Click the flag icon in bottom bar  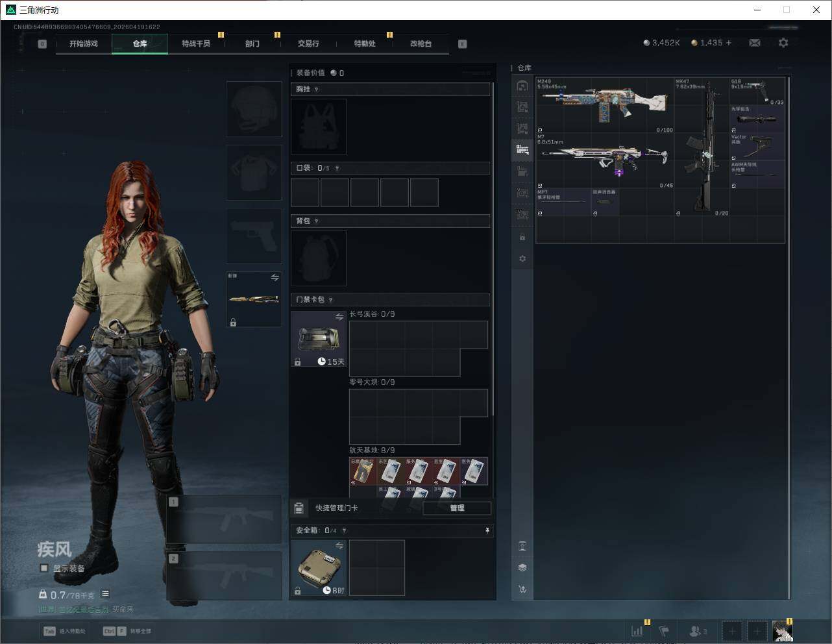(x=664, y=631)
